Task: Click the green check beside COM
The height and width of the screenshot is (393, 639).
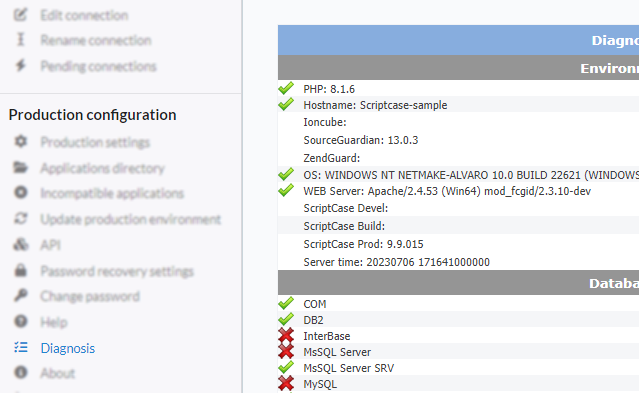Action: 286,303
